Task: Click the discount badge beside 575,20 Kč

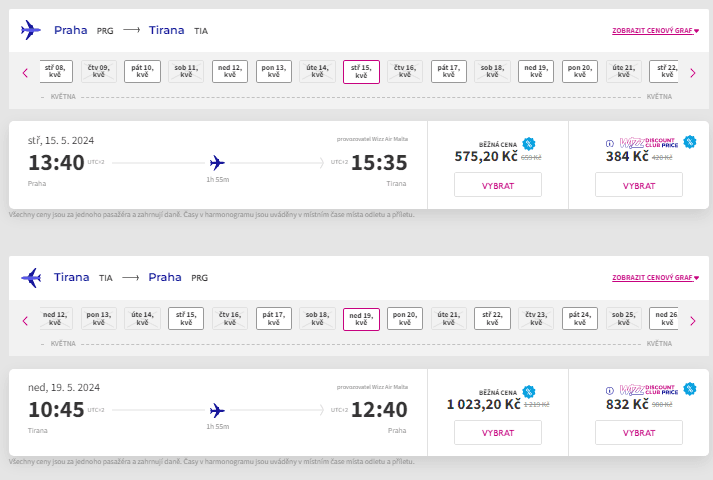Action: 528,144
